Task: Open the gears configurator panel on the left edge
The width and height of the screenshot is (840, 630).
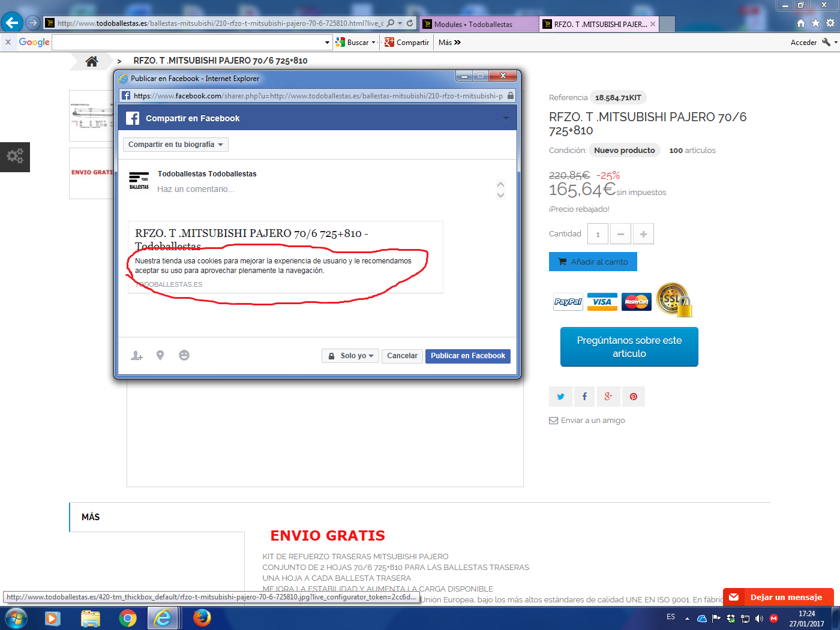Action: pos(15,157)
